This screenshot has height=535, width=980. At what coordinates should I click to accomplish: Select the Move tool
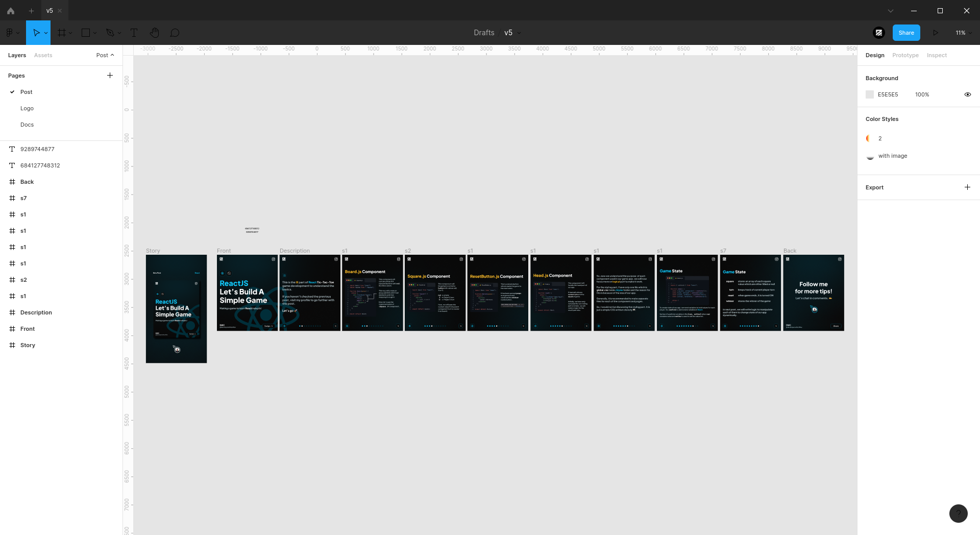click(36, 33)
